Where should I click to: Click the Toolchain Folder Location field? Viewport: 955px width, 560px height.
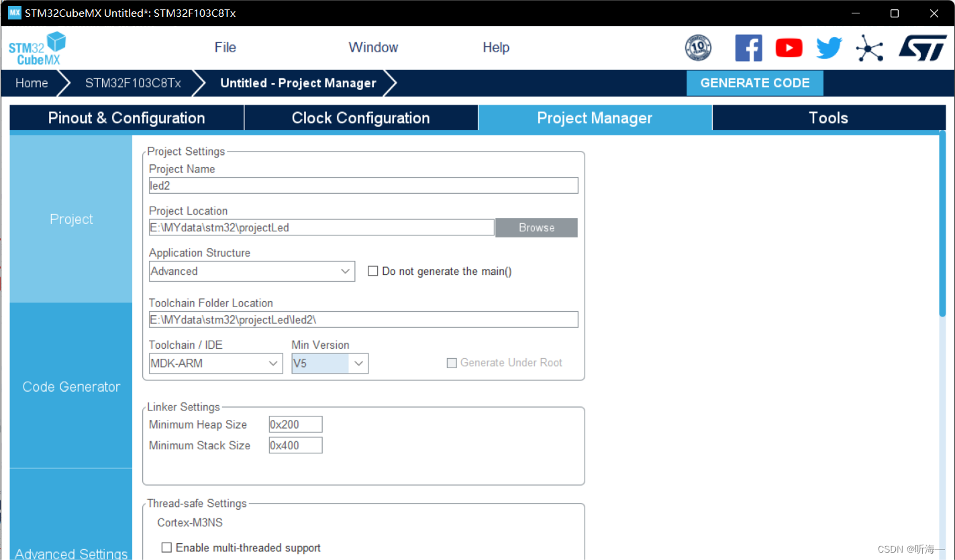[363, 320]
